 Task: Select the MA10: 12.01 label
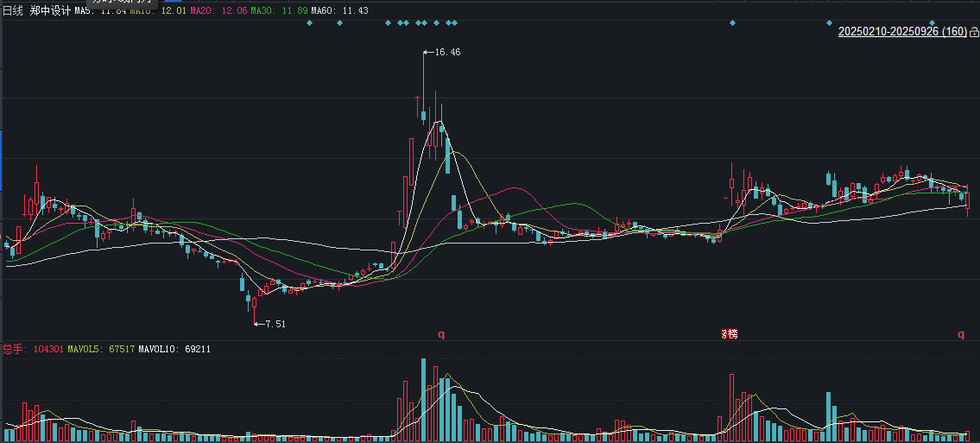coord(157,10)
